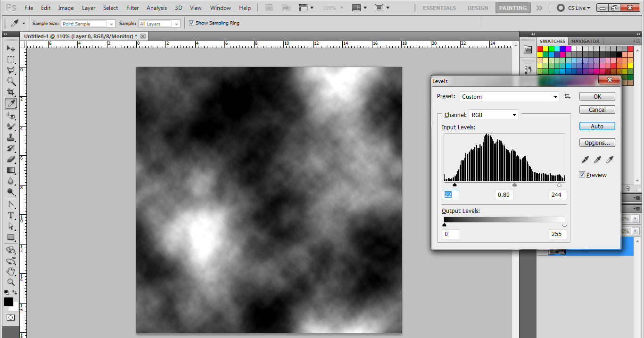This screenshot has height=338, width=644.
Task: Click the white output levels slider
Action: point(564,225)
